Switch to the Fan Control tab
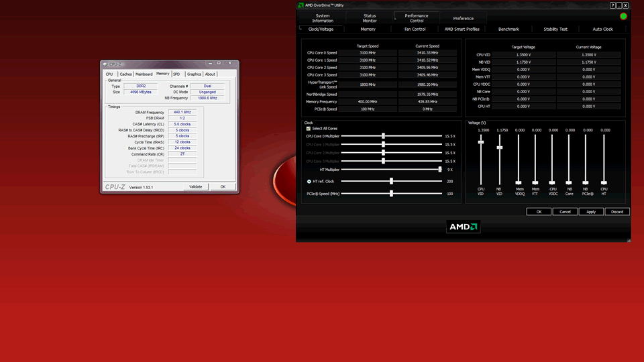Screen dimensions: 644x362 tap(415, 29)
